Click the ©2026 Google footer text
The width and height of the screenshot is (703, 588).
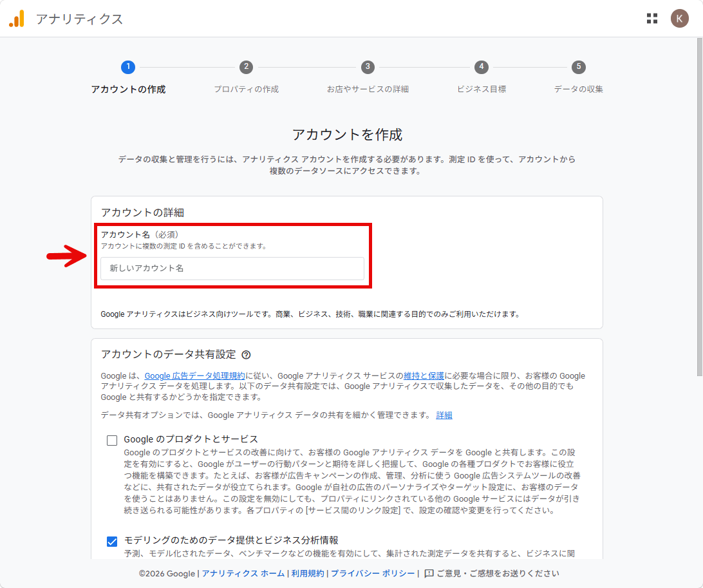[x=167, y=573]
